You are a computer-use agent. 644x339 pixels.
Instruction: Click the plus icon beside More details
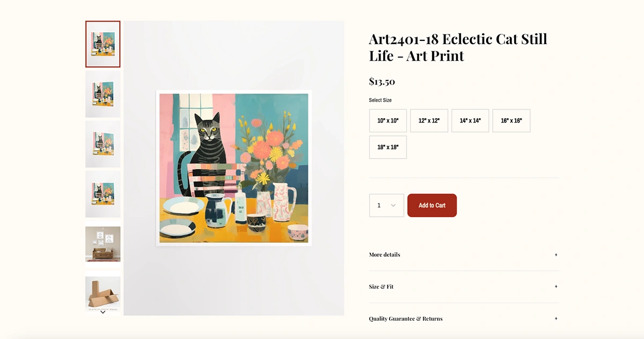556,255
